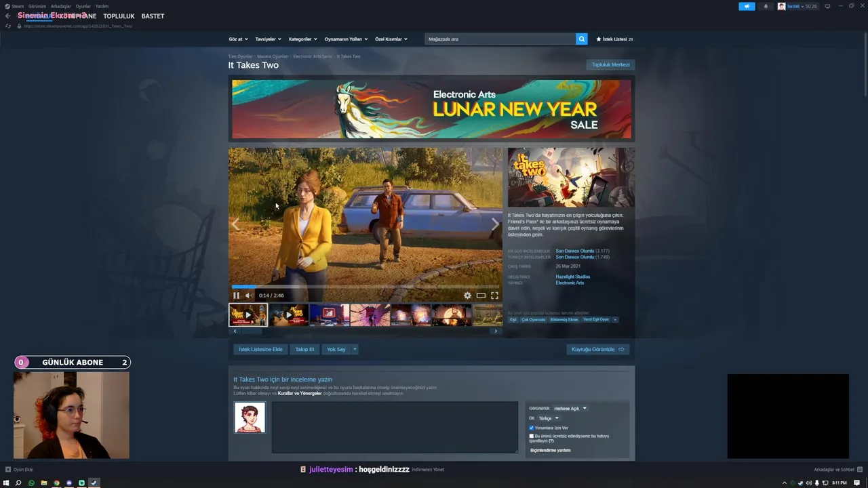The image size is (868, 488).
Task: Open the Hazelight Studios developer link
Action: tap(573, 277)
